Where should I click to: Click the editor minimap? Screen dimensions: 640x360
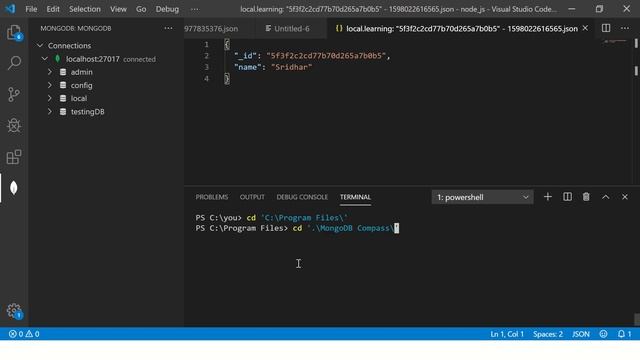(x=615, y=42)
